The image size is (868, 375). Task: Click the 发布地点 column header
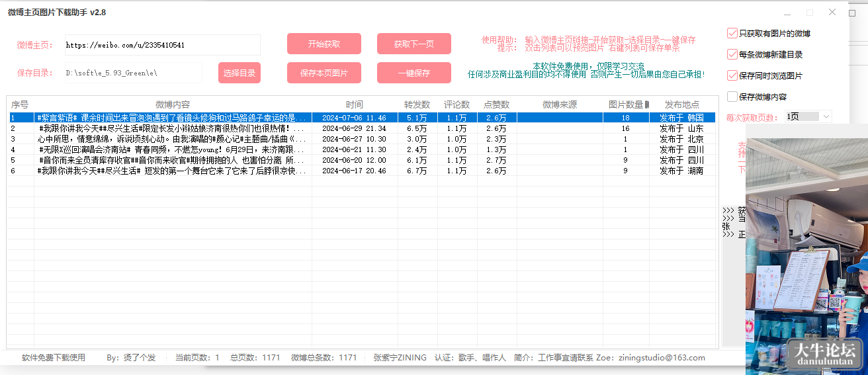click(682, 104)
